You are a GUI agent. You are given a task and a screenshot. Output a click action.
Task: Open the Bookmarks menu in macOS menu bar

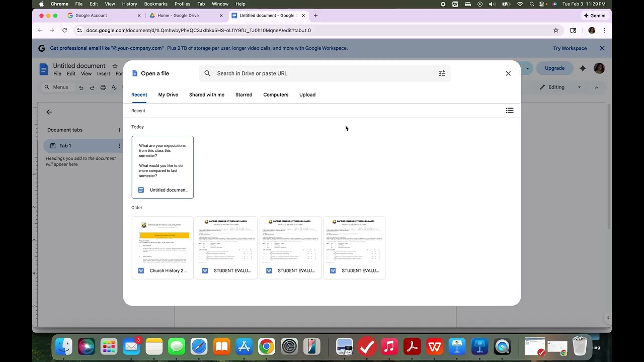pos(156,4)
